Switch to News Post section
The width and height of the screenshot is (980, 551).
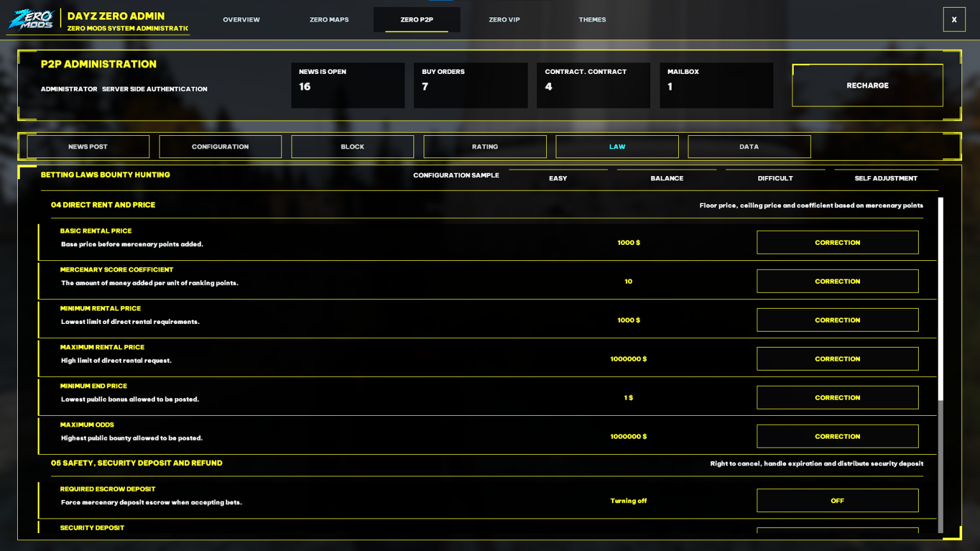[88, 147]
